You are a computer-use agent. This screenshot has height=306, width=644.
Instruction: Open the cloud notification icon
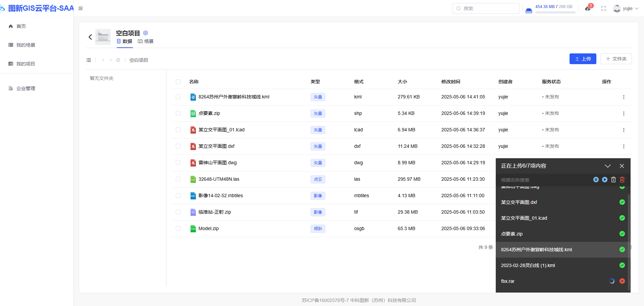[x=588, y=8]
